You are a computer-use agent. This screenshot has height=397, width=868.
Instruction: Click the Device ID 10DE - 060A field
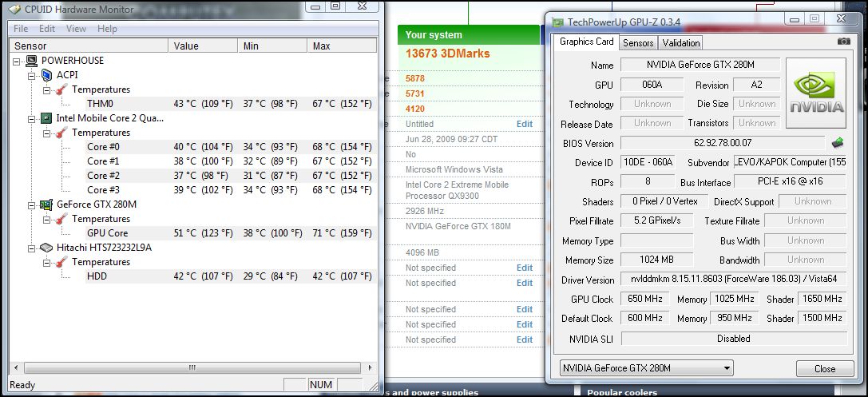pos(648,163)
